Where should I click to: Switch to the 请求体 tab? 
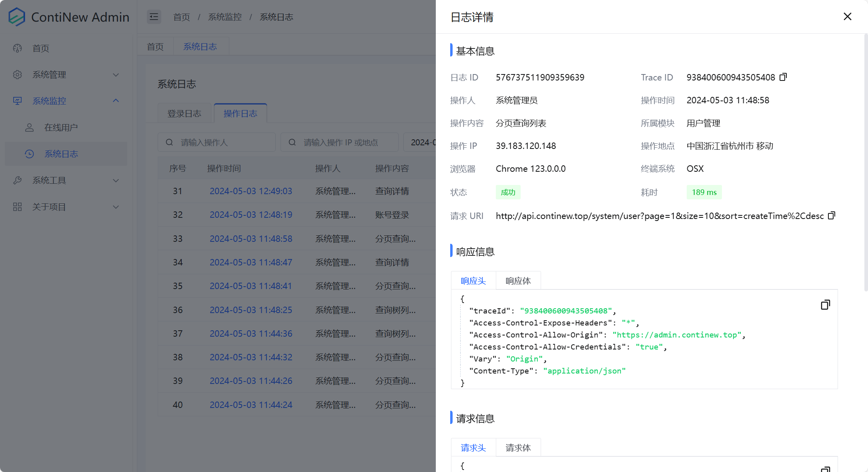pyautogui.click(x=518, y=447)
